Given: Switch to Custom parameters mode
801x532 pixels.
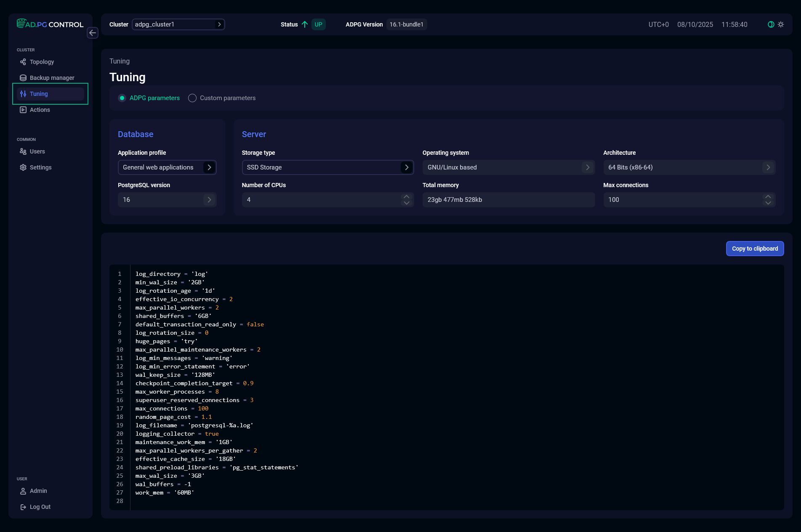Looking at the screenshot, I should point(192,98).
